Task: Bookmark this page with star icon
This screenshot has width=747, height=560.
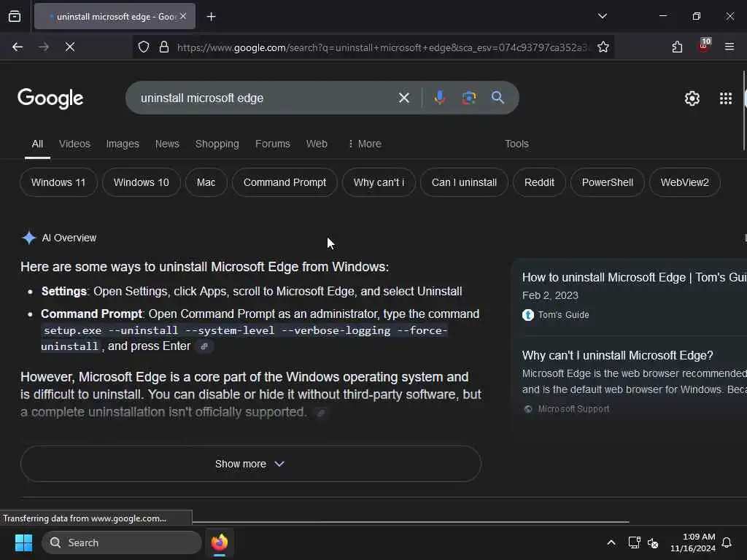Action: click(603, 47)
